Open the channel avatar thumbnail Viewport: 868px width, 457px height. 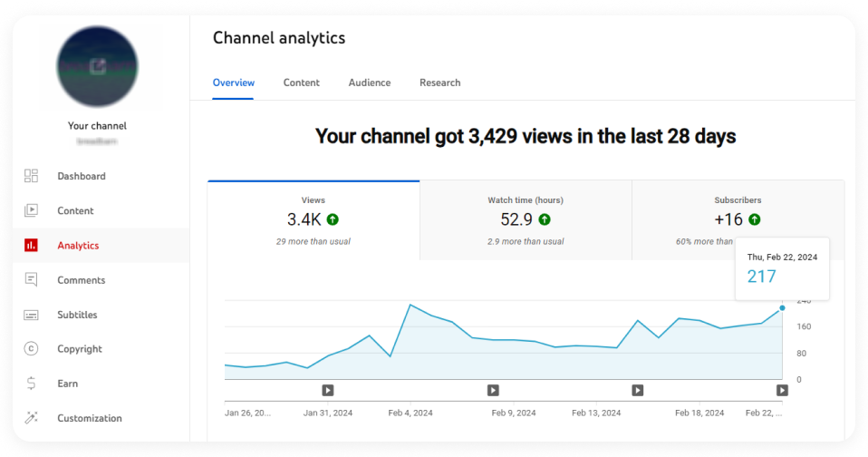[97, 66]
